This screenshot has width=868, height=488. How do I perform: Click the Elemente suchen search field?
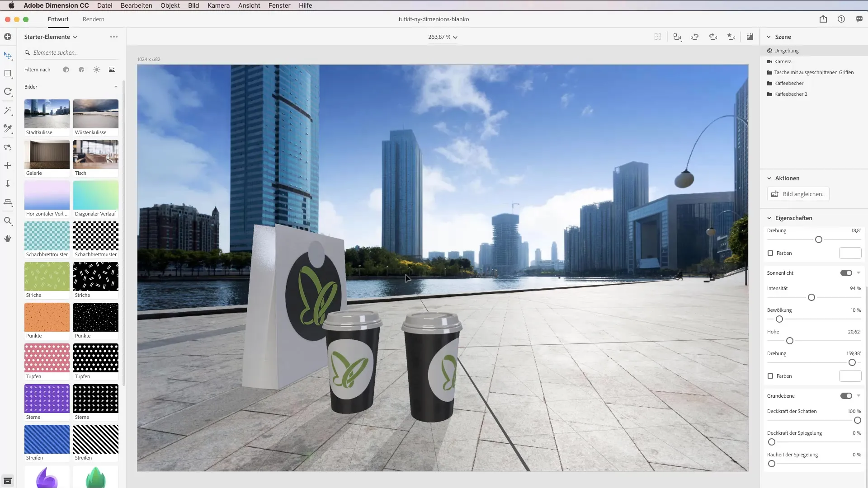[71, 52]
